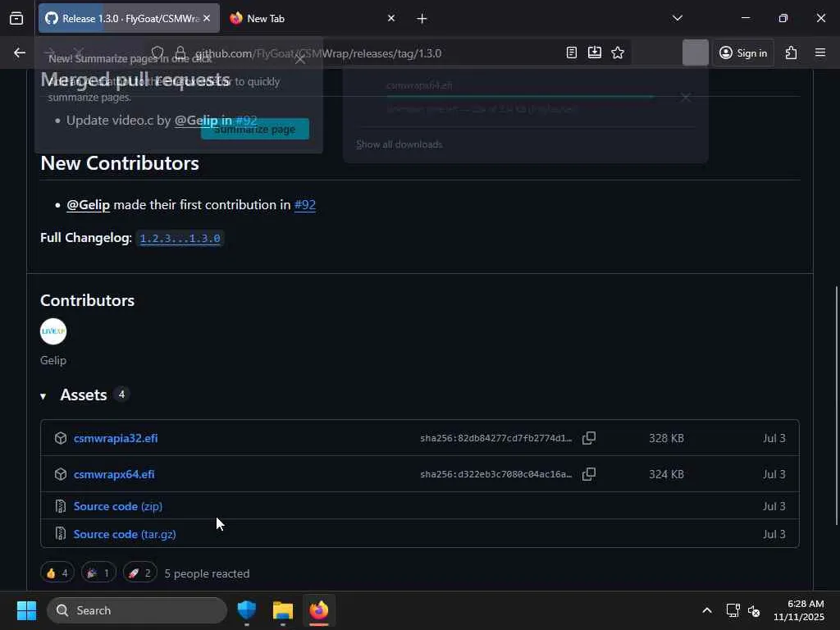Show hidden system tray icons
The width and height of the screenshot is (840, 630).
[x=707, y=610]
